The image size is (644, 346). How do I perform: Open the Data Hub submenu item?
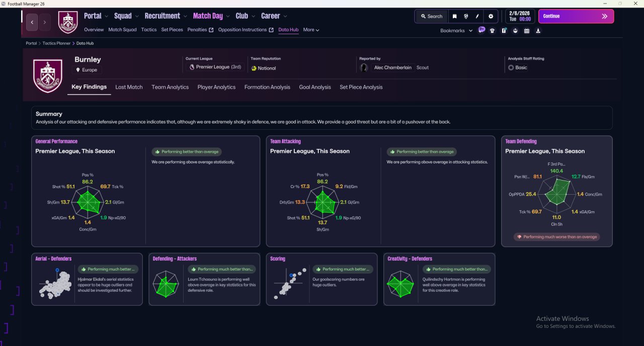coord(288,30)
